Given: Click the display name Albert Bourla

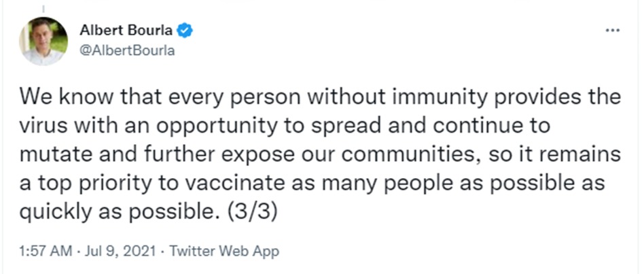Looking at the screenshot, I should (126, 31).
